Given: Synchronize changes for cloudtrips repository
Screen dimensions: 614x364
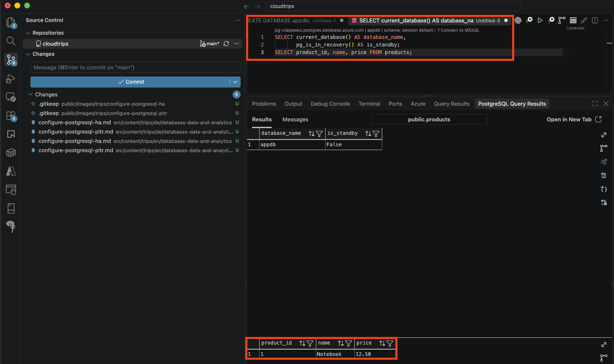Looking at the screenshot, I should 226,44.
